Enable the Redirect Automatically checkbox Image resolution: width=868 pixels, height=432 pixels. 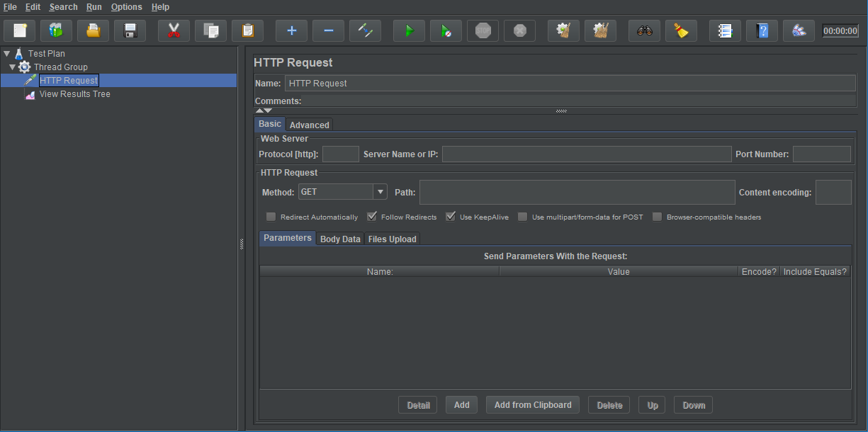pyautogui.click(x=271, y=217)
